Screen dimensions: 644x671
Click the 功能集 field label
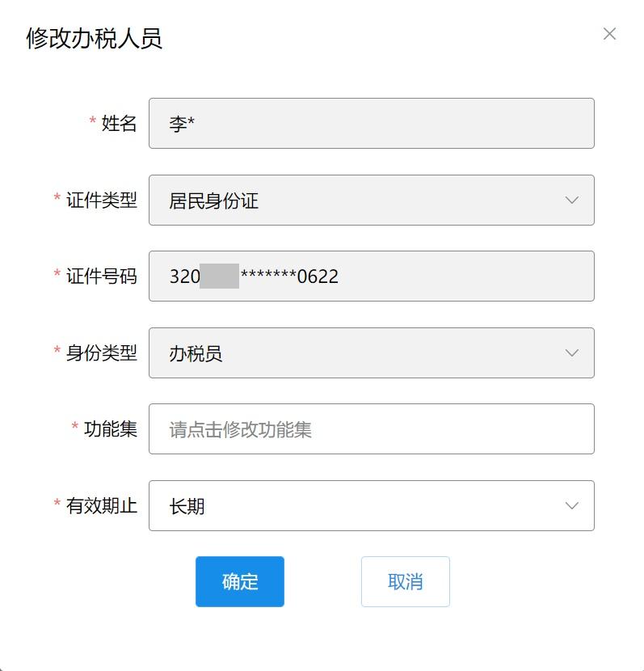coord(111,429)
